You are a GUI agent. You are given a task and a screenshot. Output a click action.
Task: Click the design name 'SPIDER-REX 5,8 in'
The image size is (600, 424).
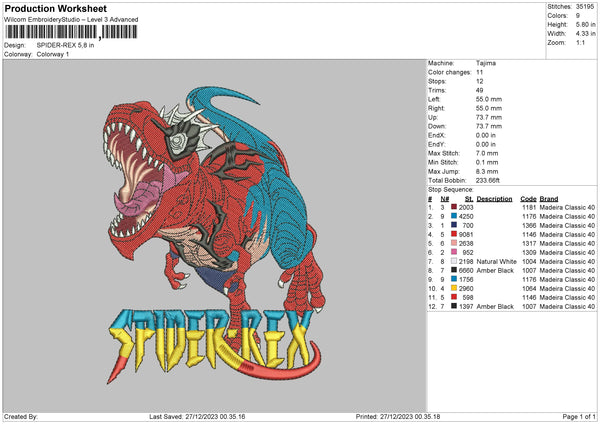coord(65,45)
